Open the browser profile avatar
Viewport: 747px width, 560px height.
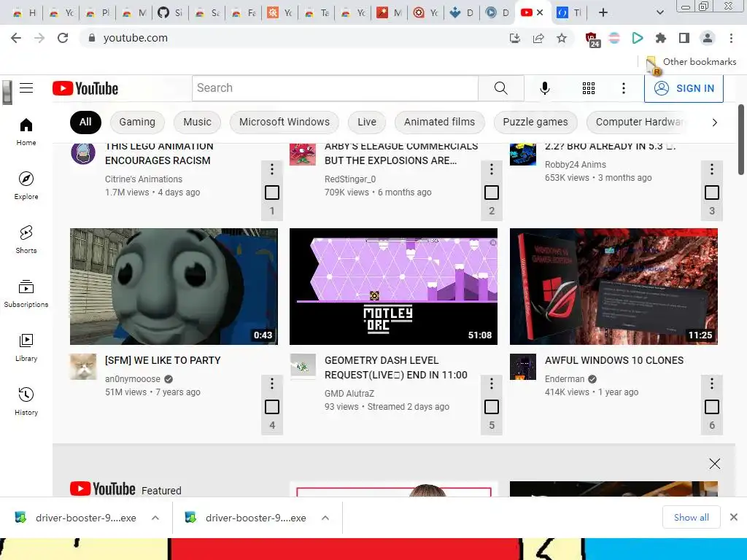point(708,38)
